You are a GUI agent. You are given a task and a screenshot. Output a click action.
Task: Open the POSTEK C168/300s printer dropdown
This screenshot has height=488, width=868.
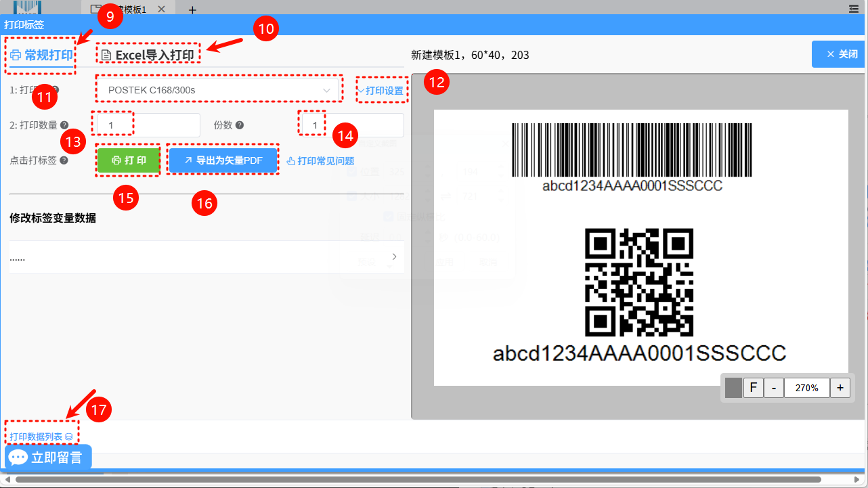216,89
